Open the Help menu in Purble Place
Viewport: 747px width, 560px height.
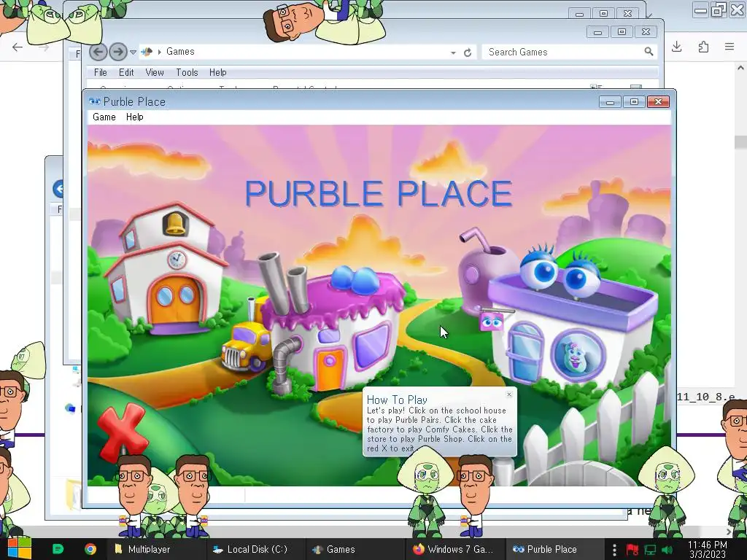134,117
